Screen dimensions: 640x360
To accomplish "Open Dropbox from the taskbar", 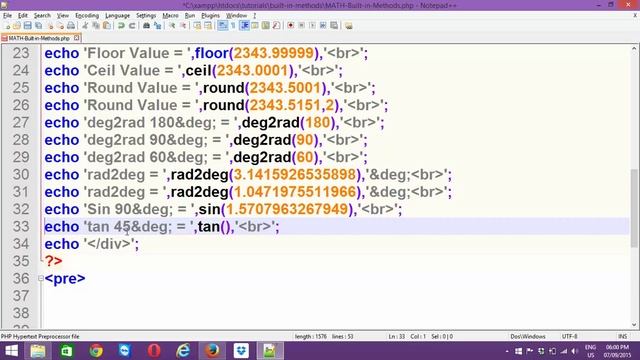I will click(241, 351).
